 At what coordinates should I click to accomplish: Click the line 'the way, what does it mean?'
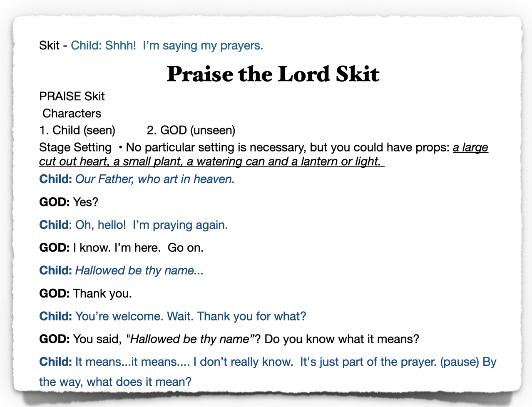pos(115,382)
